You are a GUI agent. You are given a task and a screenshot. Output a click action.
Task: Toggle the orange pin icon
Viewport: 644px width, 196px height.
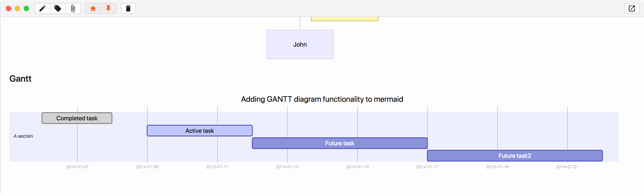pos(108,8)
